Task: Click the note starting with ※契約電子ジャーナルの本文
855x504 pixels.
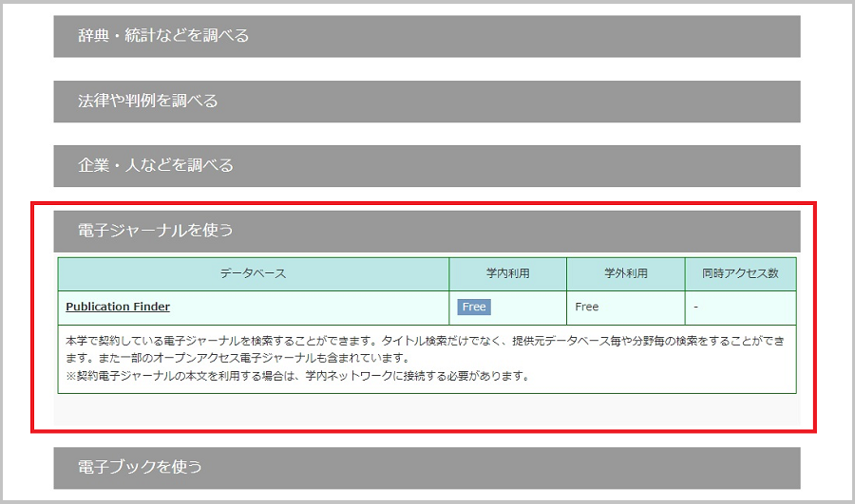Action: coord(297,376)
